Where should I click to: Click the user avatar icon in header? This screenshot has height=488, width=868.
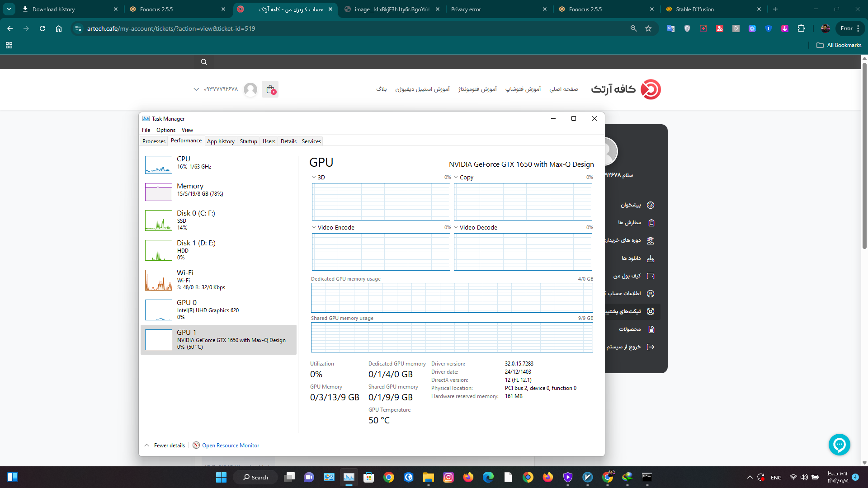click(x=250, y=89)
